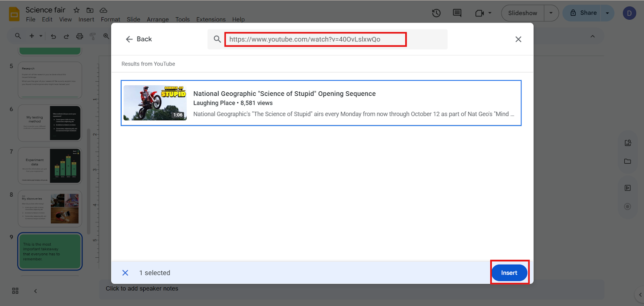The height and width of the screenshot is (306, 644).
Task: Open the camera meeting dropdown arrow
Action: click(490, 13)
